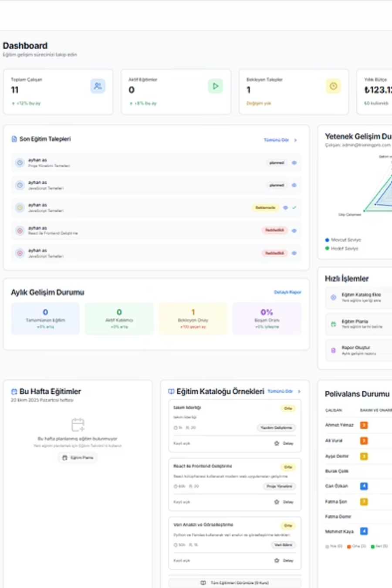Click the Eğitim Katalog Ekle quick action icon

point(332,298)
